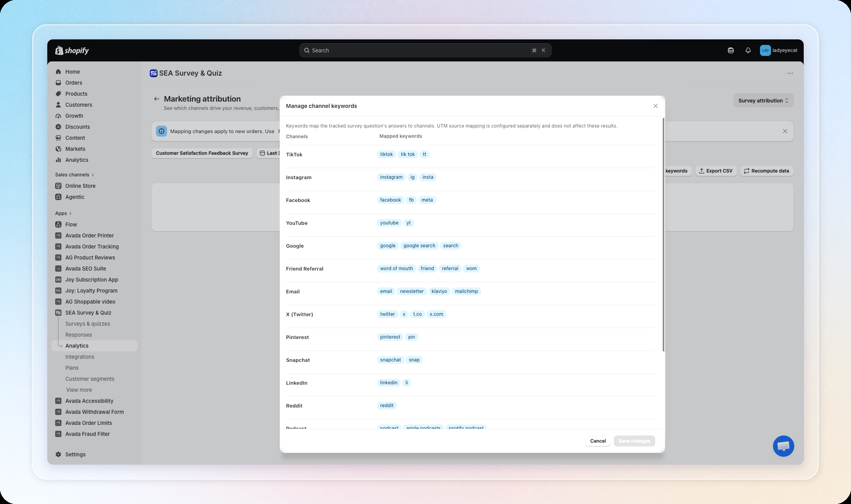
Task: Click the 'tik tok' keyword tag
Action: [408, 154]
